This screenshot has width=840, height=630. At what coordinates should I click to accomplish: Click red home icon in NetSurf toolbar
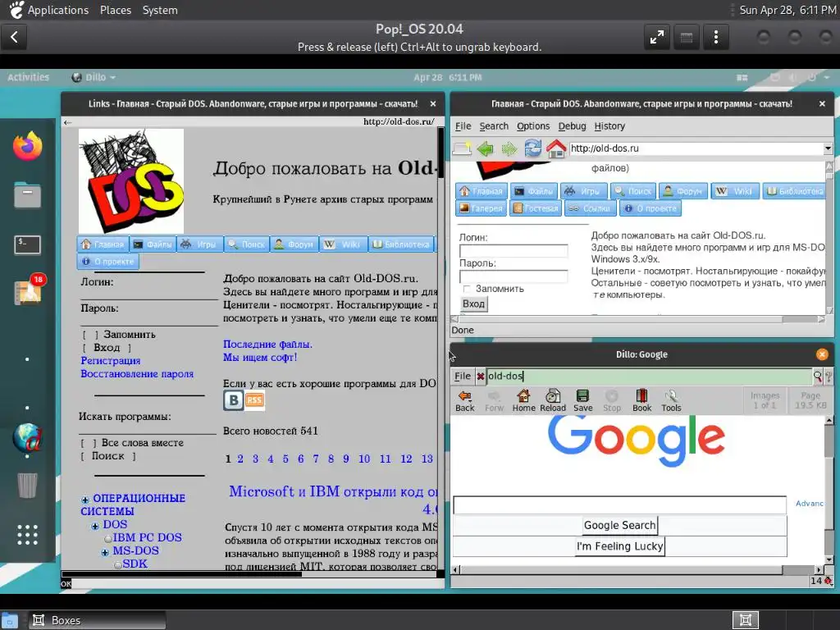556,148
